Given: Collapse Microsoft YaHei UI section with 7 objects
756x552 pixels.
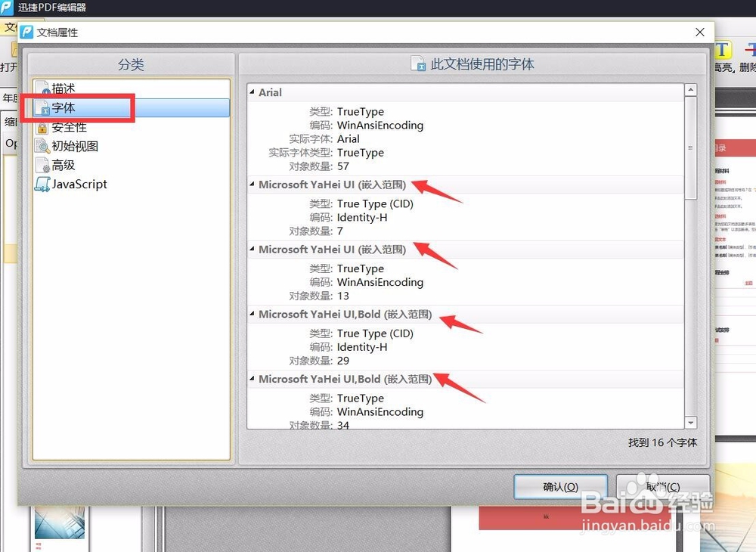Looking at the screenshot, I should click(253, 185).
